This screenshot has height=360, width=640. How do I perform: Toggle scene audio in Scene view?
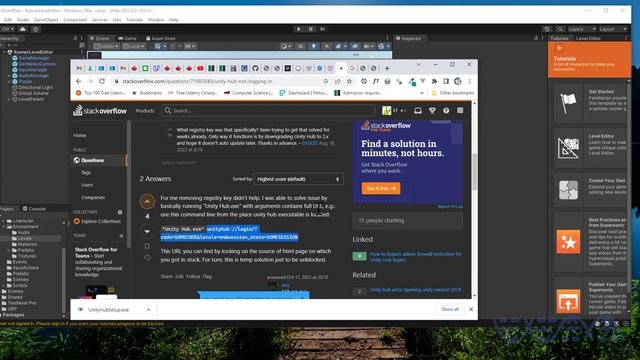[327, 46]
